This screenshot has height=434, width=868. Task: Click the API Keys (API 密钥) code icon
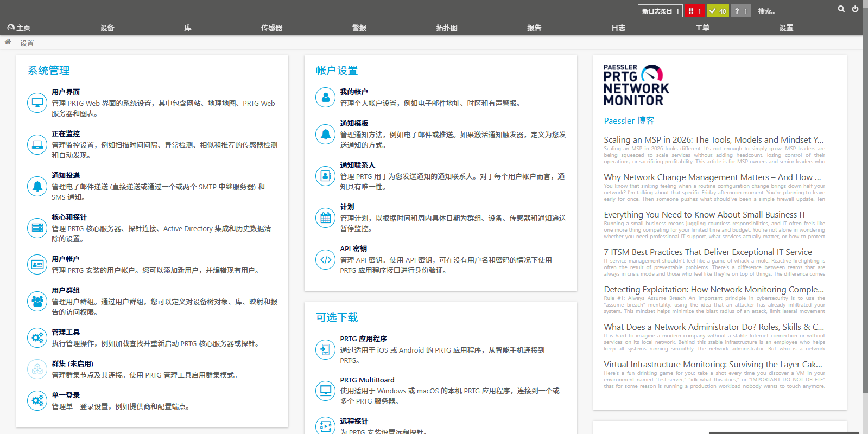tap(325, 259)
